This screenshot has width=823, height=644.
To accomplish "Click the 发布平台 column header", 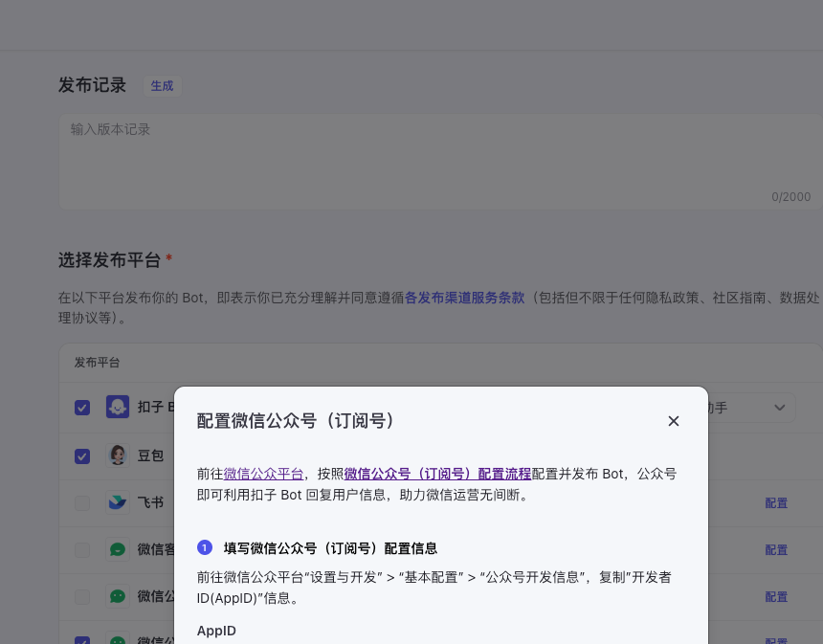I will click(x=97, y=363).
